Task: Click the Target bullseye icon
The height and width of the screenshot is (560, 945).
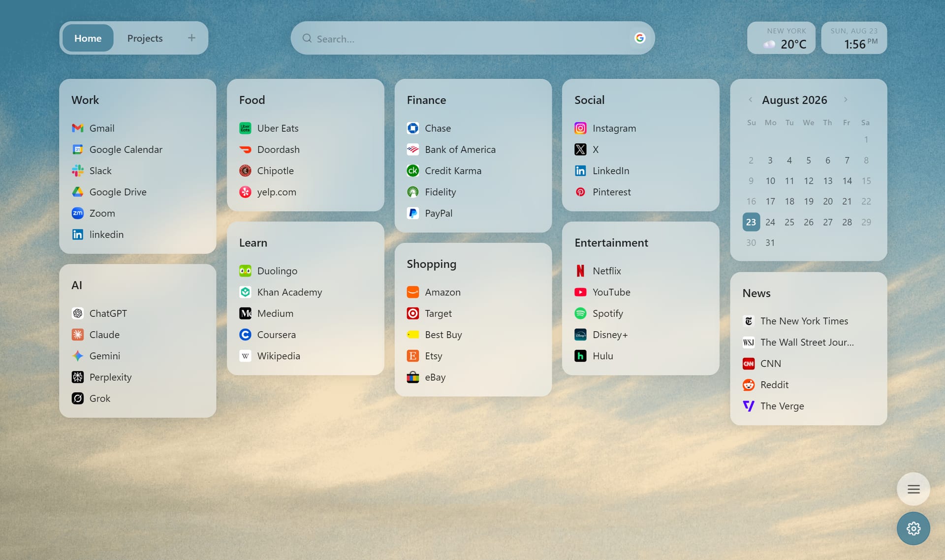Action: pos(413,313)
